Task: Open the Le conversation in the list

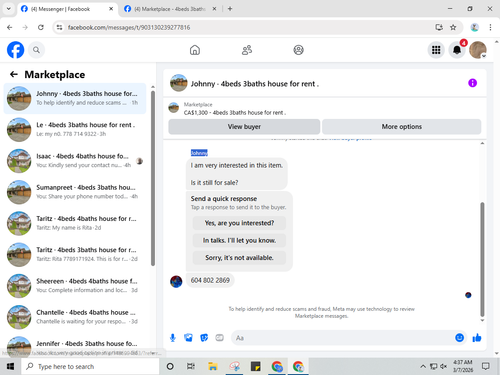Action: pos(75,129)
